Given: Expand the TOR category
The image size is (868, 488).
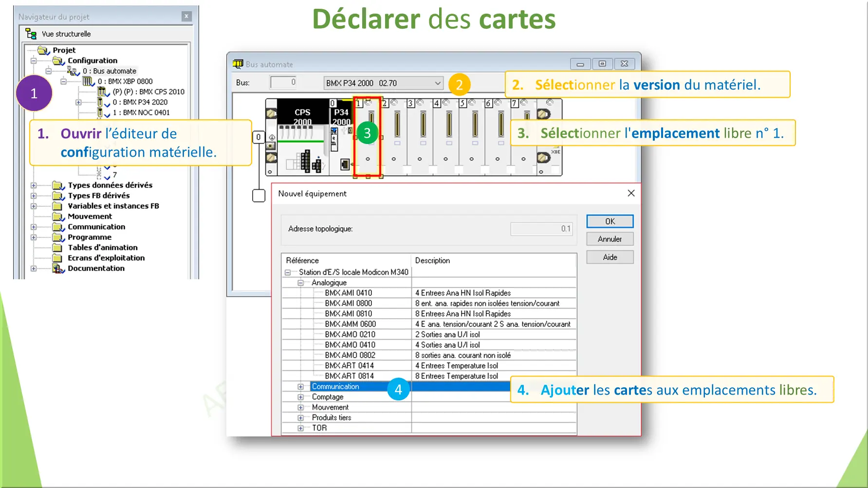Looking at the screenshot, I should click(x=300, y=428).
